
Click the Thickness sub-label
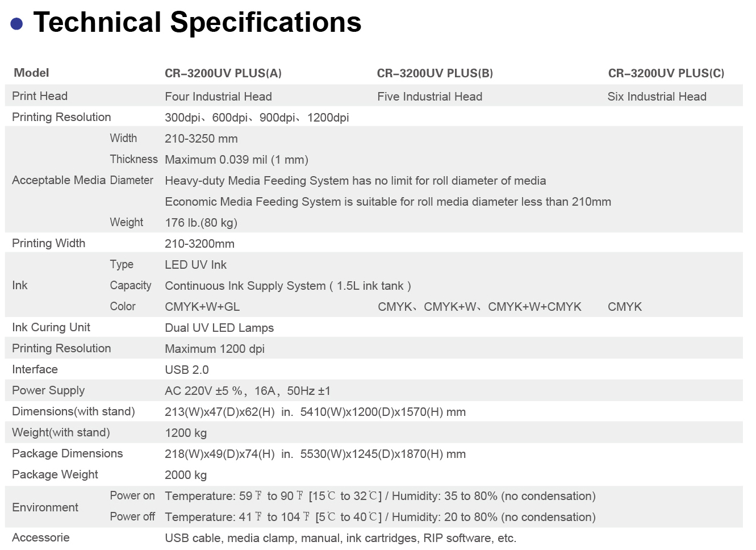click(133, 159)
